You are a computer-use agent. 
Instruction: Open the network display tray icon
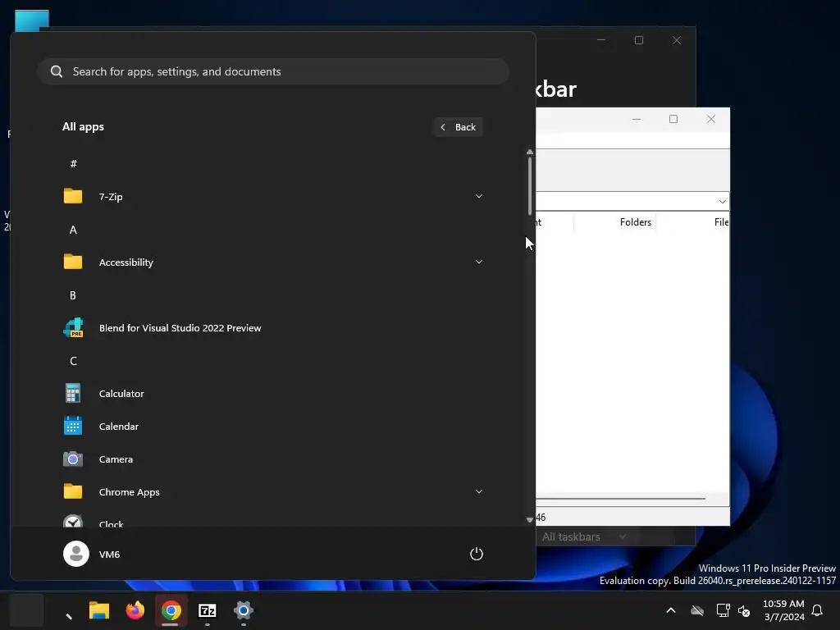(x=723, y=610)
